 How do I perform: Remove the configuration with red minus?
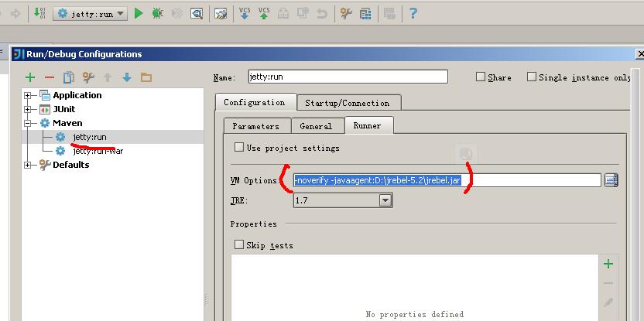[x=50, y=77]
